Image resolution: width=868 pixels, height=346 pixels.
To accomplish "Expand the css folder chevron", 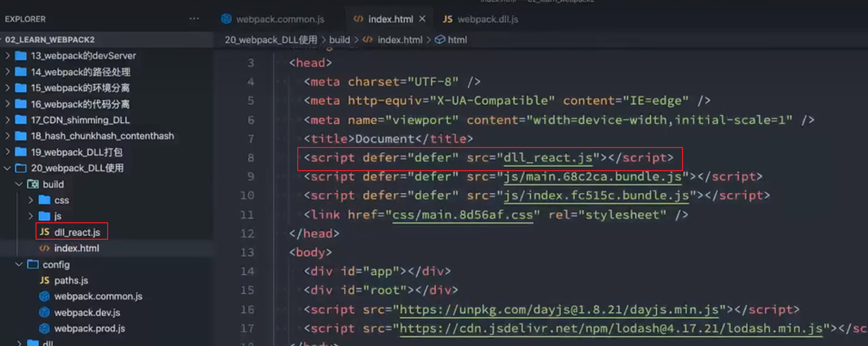I will point(31,200).
